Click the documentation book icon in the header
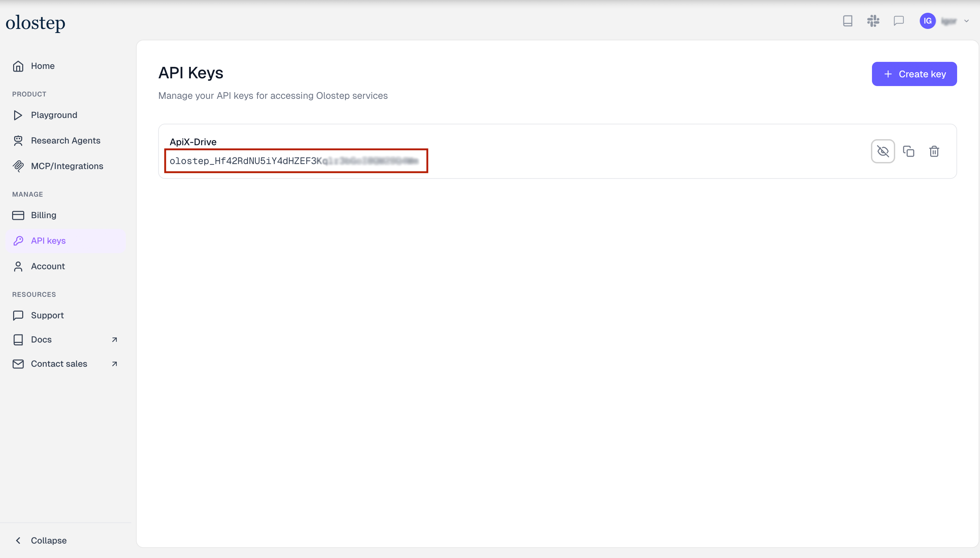The height and width of the screenshot is (558, 980). coord(847,21)
